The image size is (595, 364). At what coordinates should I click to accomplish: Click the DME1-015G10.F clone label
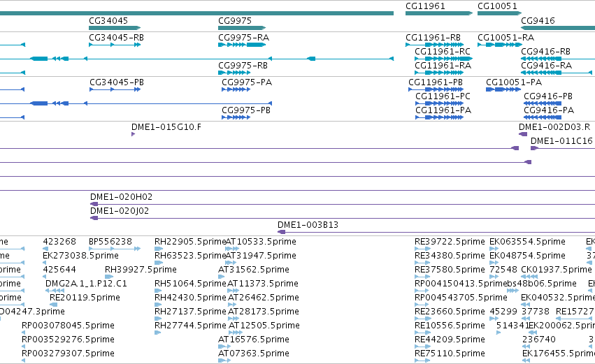[x=166, y=127]
